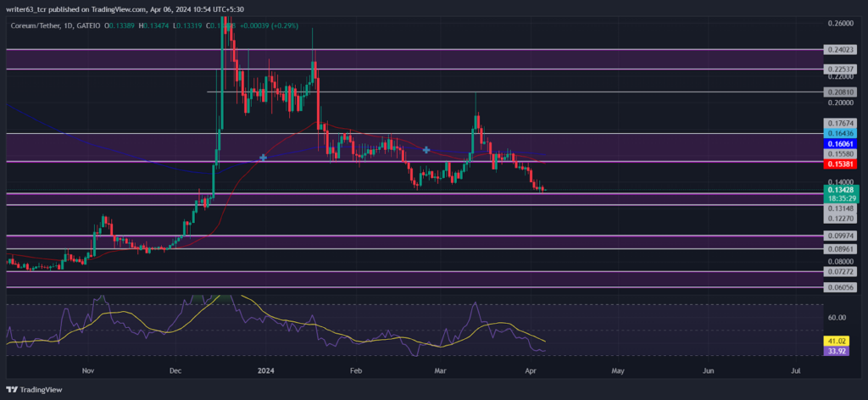Click the purple 33.92 RSI value label

837,350
